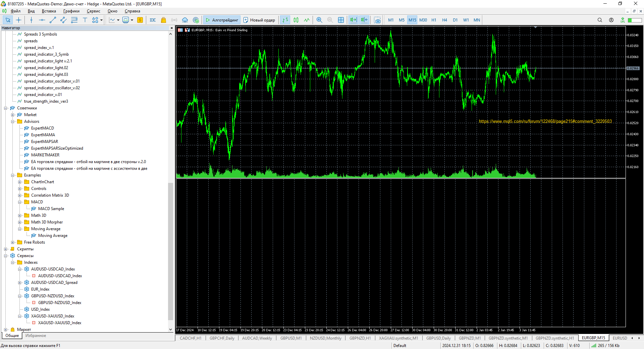Zoom in on the chart

point(319,20)
